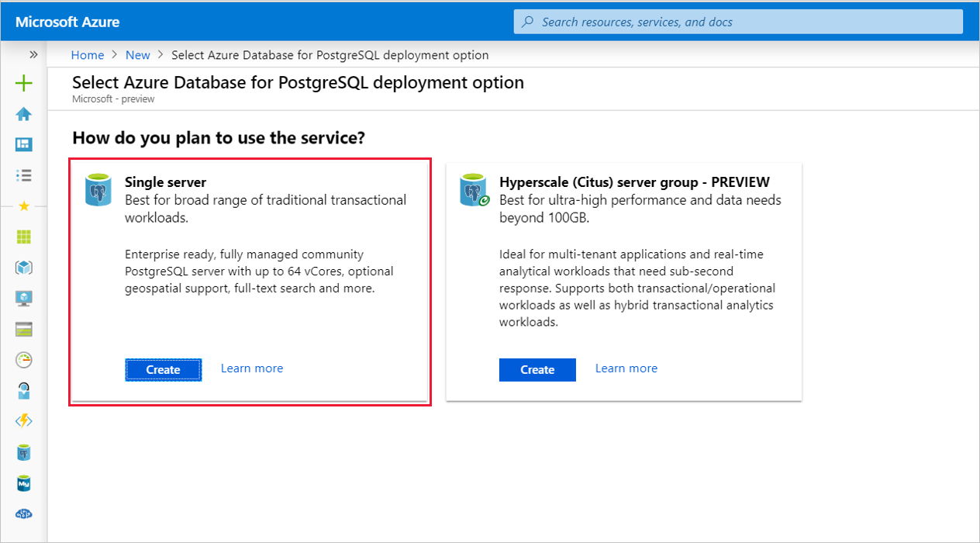Open the blue person support icon in sidebar
This screenshot has height=543, width=980.
tap(24, 390)
